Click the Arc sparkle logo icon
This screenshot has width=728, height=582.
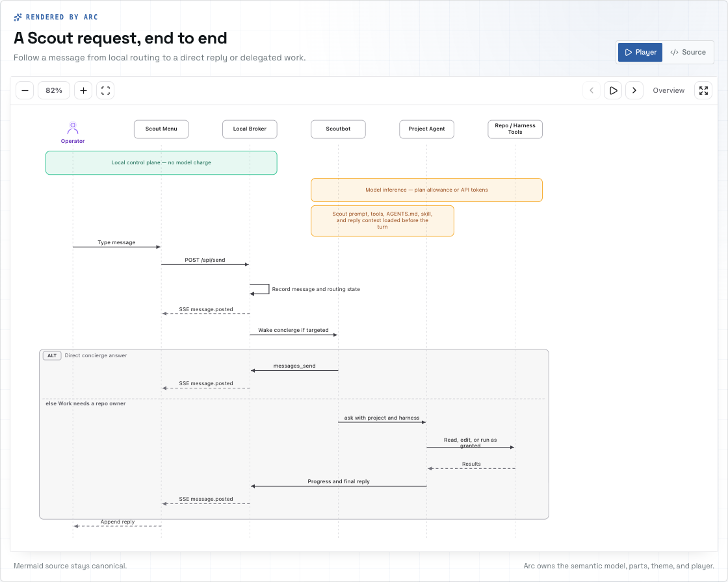click(x=18, y=17)
